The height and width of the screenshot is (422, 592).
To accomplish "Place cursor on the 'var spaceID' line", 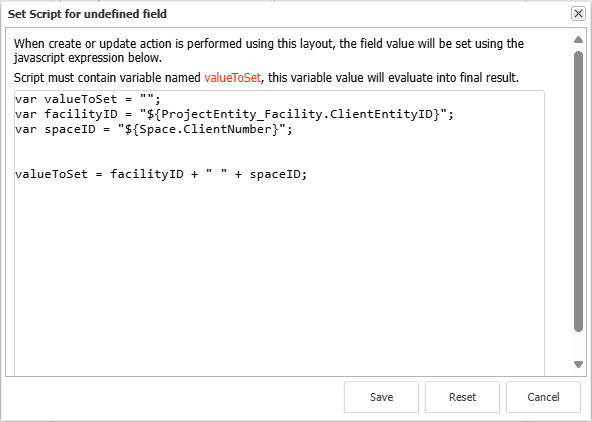I will pyautogui.click(x=154, y=129).
